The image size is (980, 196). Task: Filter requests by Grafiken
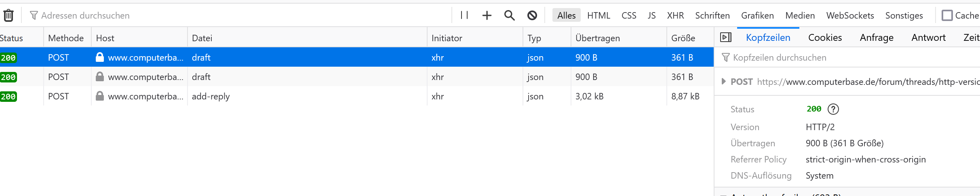pos(757,15)
